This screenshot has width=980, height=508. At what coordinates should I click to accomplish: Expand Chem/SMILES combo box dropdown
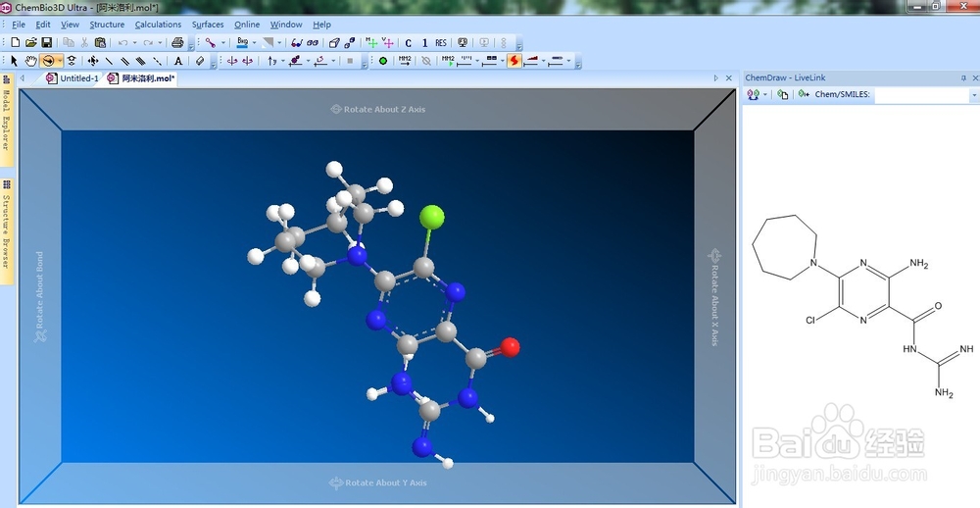click(x=974, y=94)
